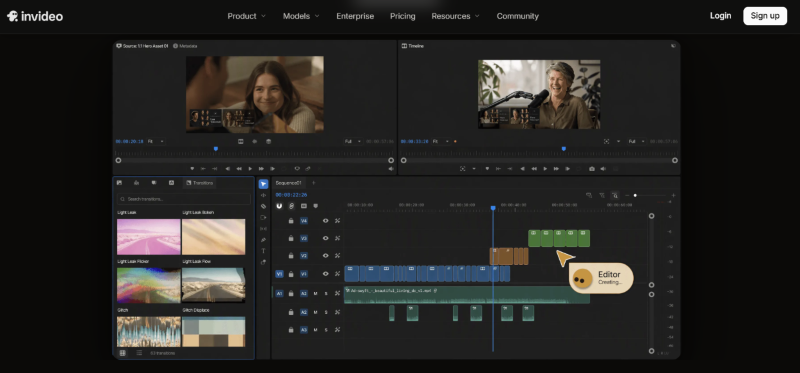This screenshot has height=373, width=800.
Task: Click the invideo logo
Action: tap(35, 16)
